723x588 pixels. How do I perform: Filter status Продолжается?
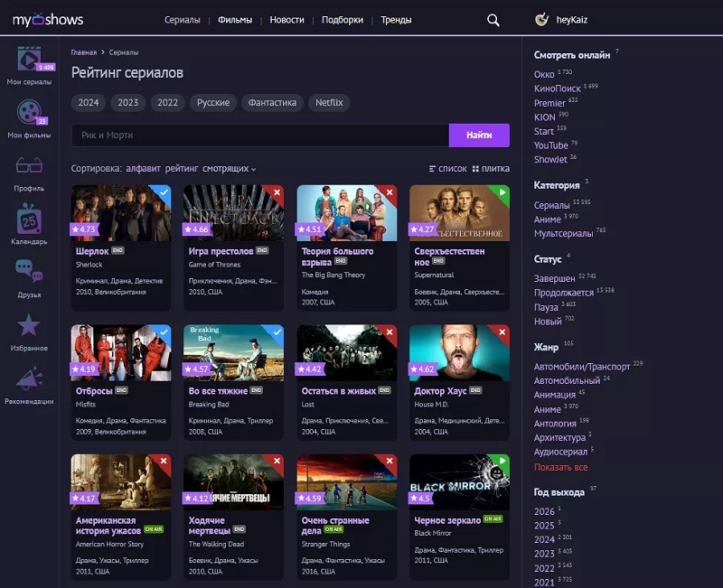[563, 293]
